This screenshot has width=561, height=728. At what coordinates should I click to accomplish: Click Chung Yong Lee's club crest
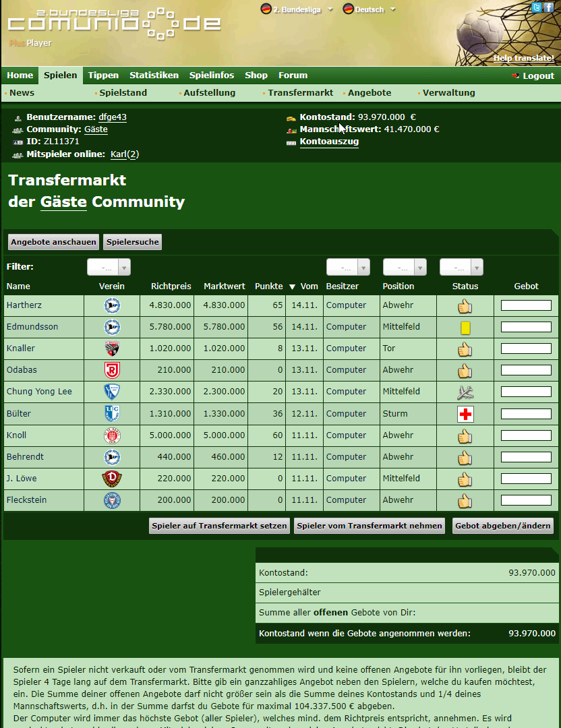(x=112, y=392)
